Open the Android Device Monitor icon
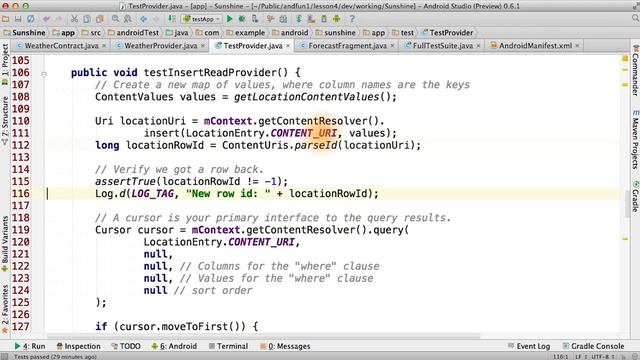Image resolution: width=640 pixels, height=360 pixels. click(x=336, y=19)
